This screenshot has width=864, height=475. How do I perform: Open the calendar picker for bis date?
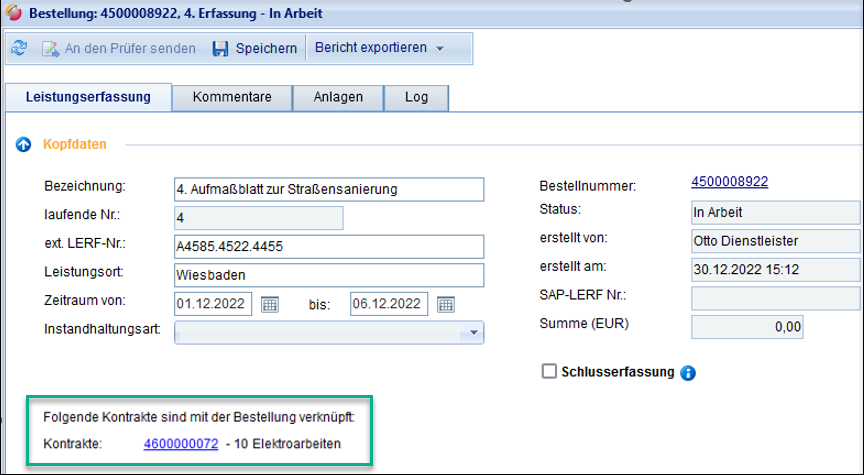point(446,304)
